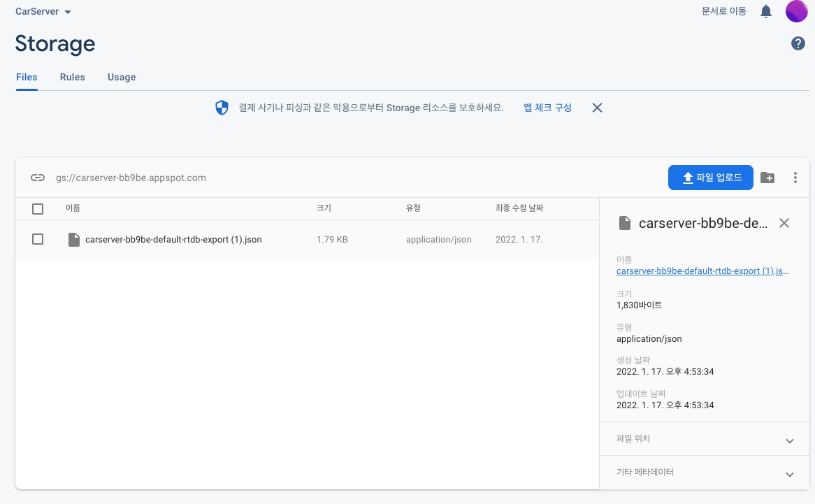Open the help question mark icon
The image size is (815, 504).
tap(798, 43)
